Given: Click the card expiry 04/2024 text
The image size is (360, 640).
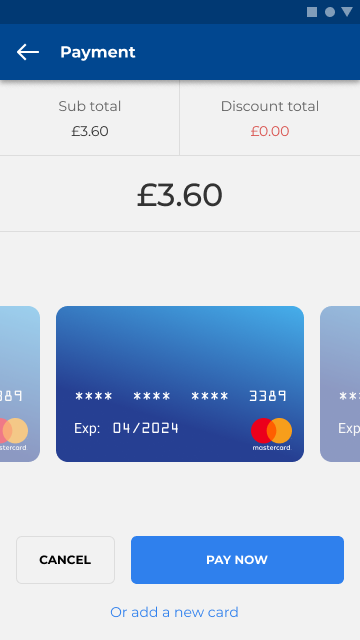Looking at the screenshot, I should click(x=146, y=428).
